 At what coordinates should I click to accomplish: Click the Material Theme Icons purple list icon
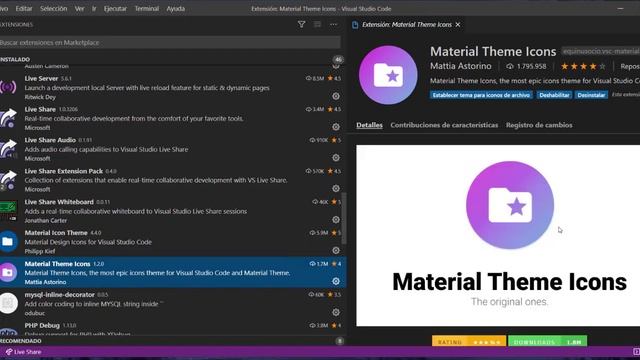coord(8,272)
